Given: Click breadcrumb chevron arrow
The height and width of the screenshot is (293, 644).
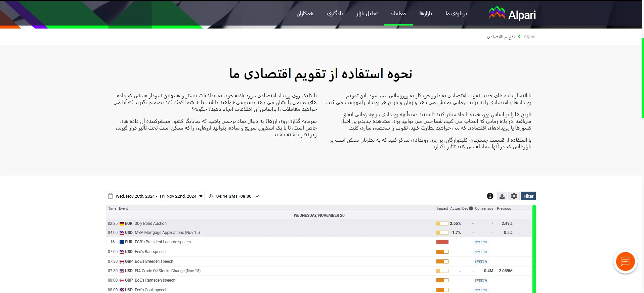Looking at the screenshot, I should click(519, 37).
